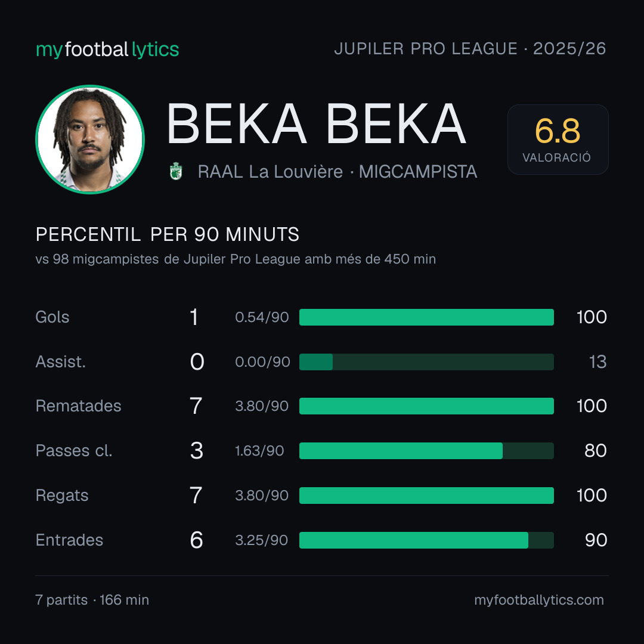Select the 7 partits 166 min footer

point(92,600)
